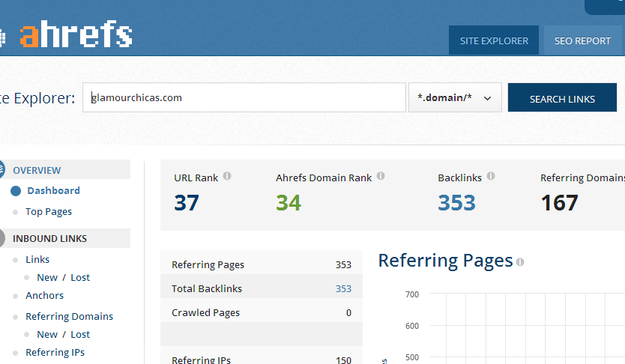Switch to the SEO Report tab
625x364 pixels.
pos(582,40)
